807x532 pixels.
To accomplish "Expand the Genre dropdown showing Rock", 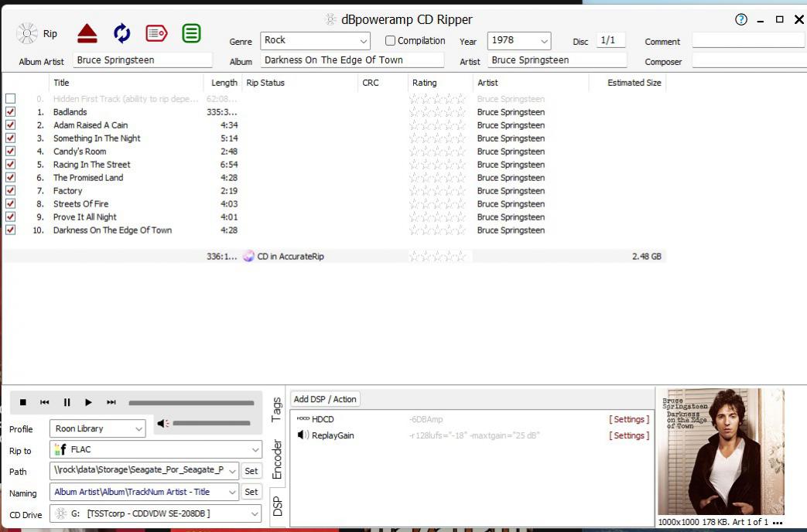I will (364, 41).
